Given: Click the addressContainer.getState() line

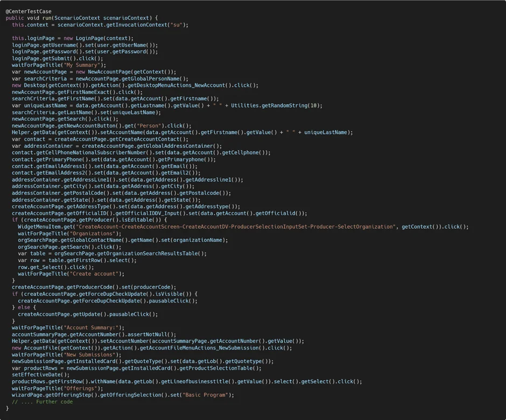Looking at the screenshot, I should click(106, 200).
